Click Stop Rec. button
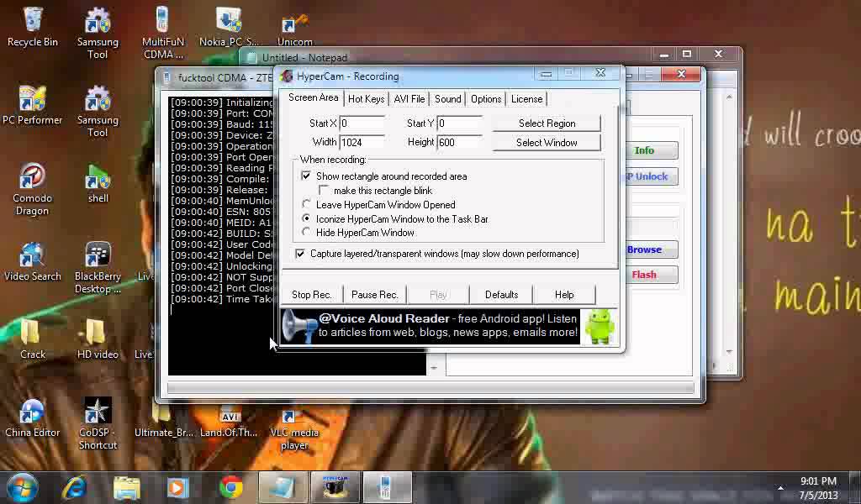Screen dimensions: 861x504 [311, 295]
